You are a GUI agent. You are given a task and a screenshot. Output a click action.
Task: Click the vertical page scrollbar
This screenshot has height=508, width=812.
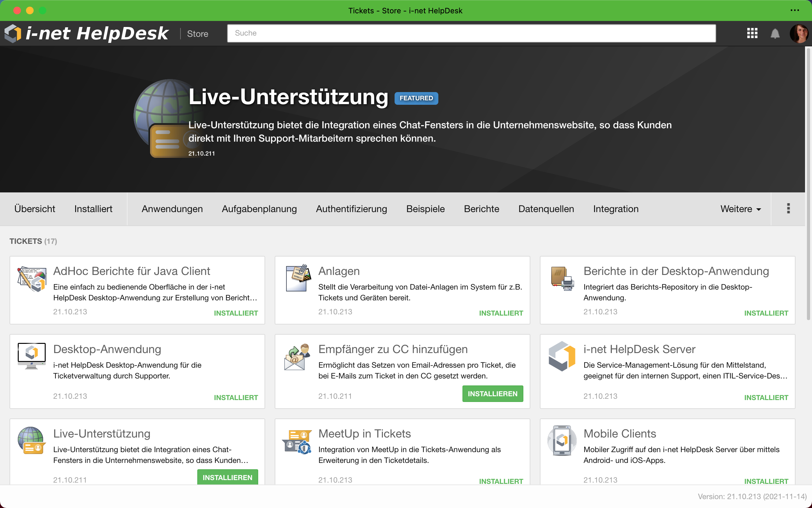click(808, 184)
